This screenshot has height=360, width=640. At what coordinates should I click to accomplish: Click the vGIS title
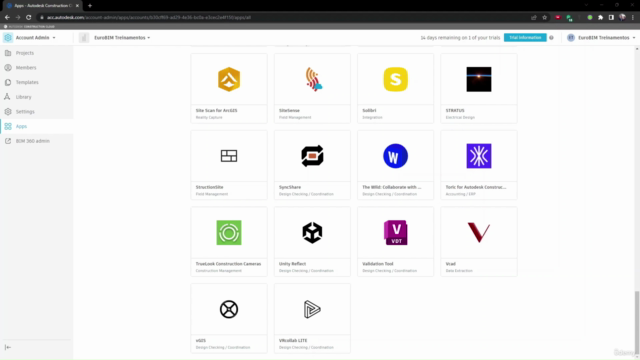click(x=200, y=341)
